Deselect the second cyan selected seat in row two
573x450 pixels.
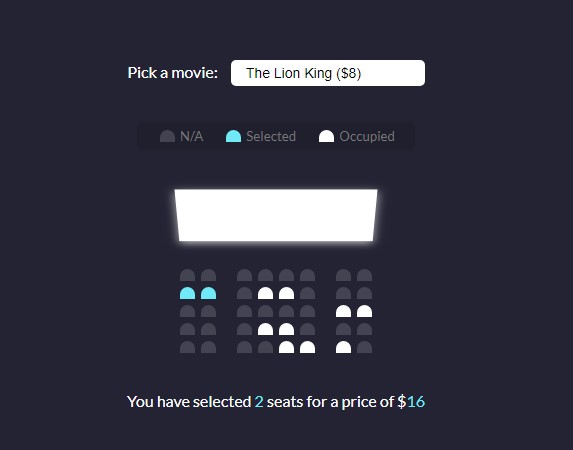[x=209, y=293]
